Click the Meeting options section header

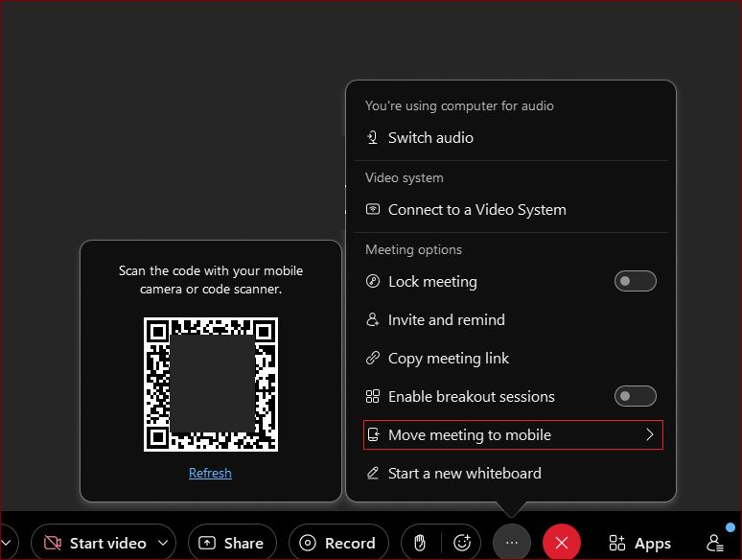pyautogui.click(x=413, y=249)
